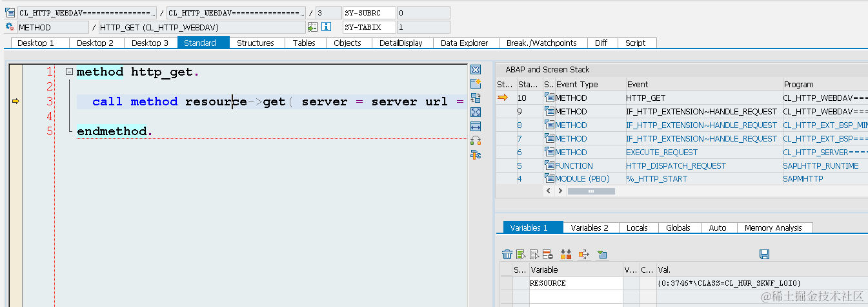Open the DetailDisplay tab
The image size is (868, 307).
(401, 43)
